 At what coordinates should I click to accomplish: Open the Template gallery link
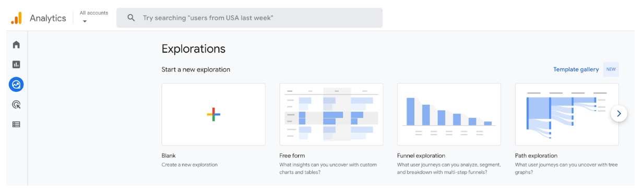(x=576, y=69)
